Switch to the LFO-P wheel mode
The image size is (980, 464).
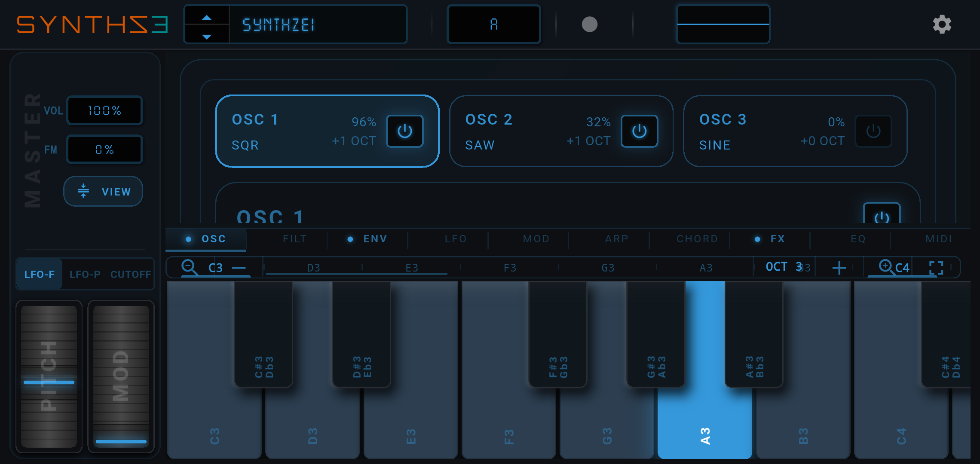point(86,274)
